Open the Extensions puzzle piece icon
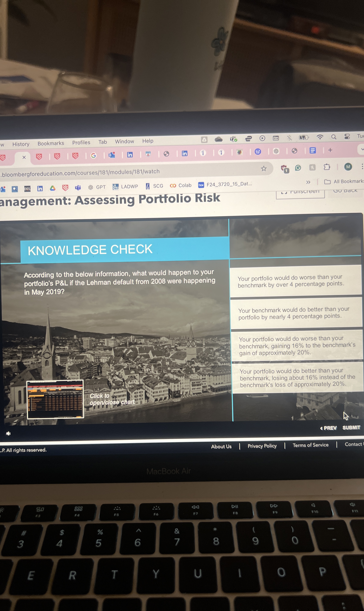Image resolution: width=364 pixels, height=611 pixels. point(326,167)
